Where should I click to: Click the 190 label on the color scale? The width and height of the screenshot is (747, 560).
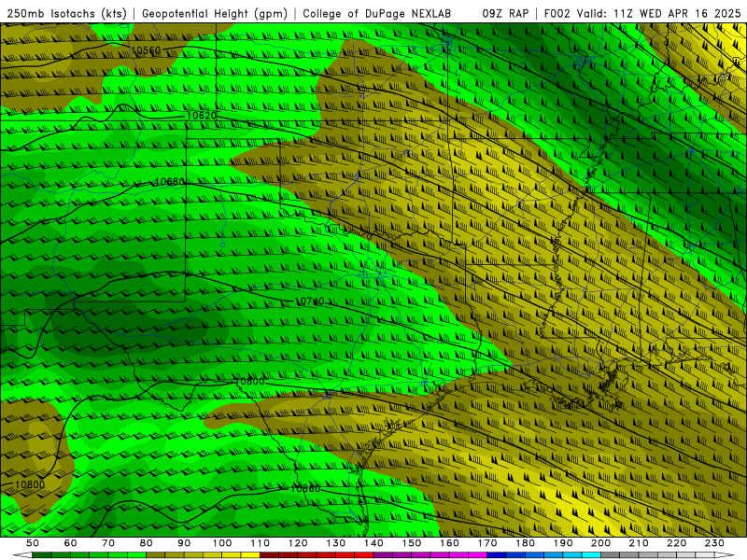pos(563,543)
